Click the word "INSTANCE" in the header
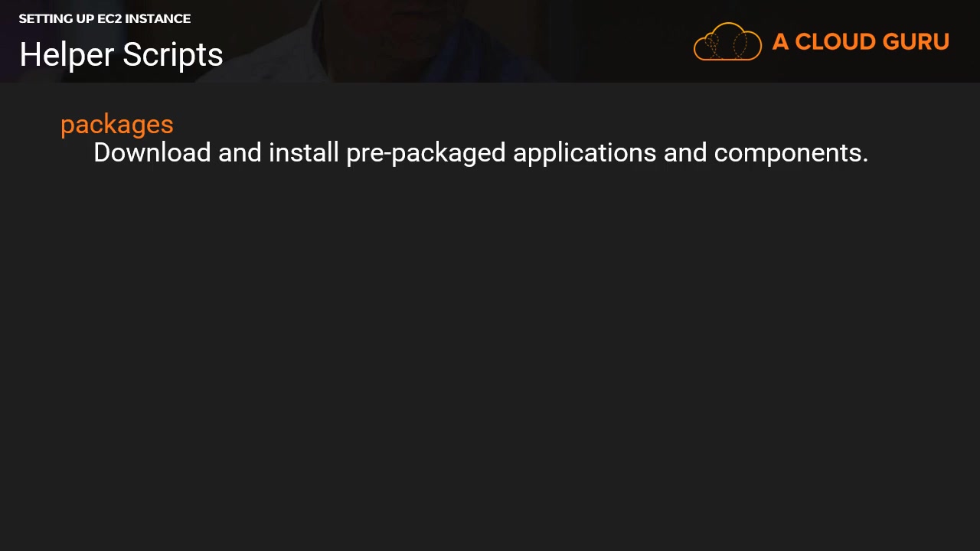The width and height of the screenshot is (980, 551). pyautogui.click(x=158, y=18)
